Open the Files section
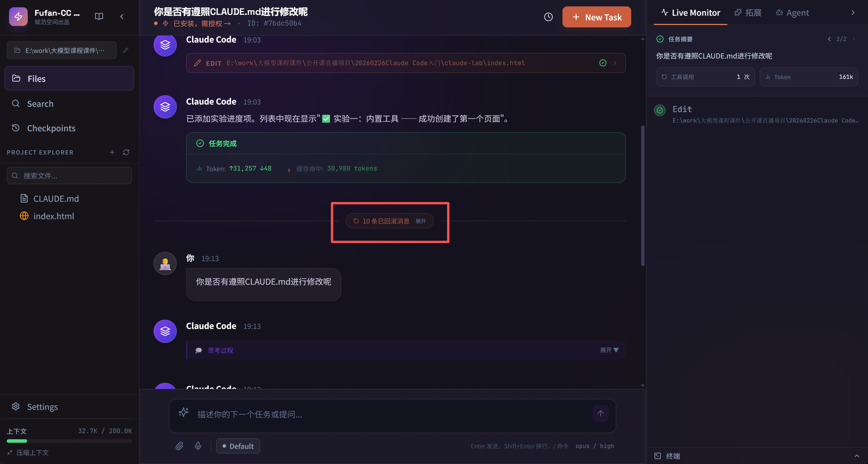The image size is (868, 464). click(69, 79)
